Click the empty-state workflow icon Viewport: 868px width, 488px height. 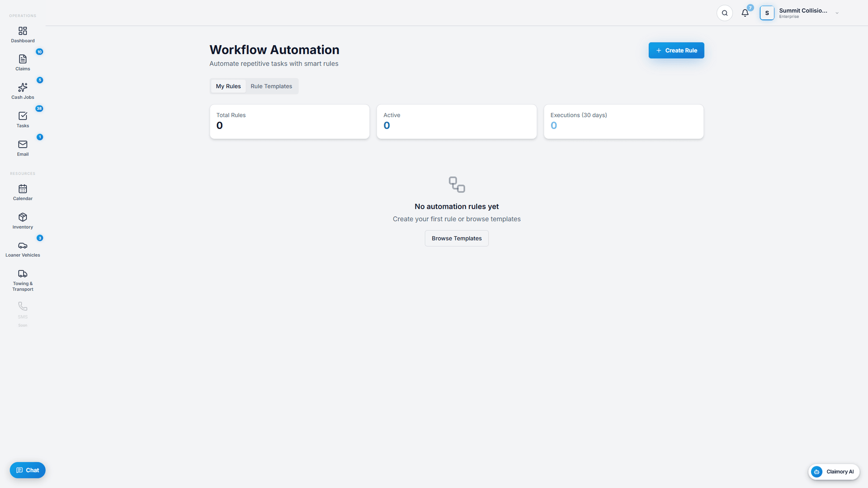[457, 184]
